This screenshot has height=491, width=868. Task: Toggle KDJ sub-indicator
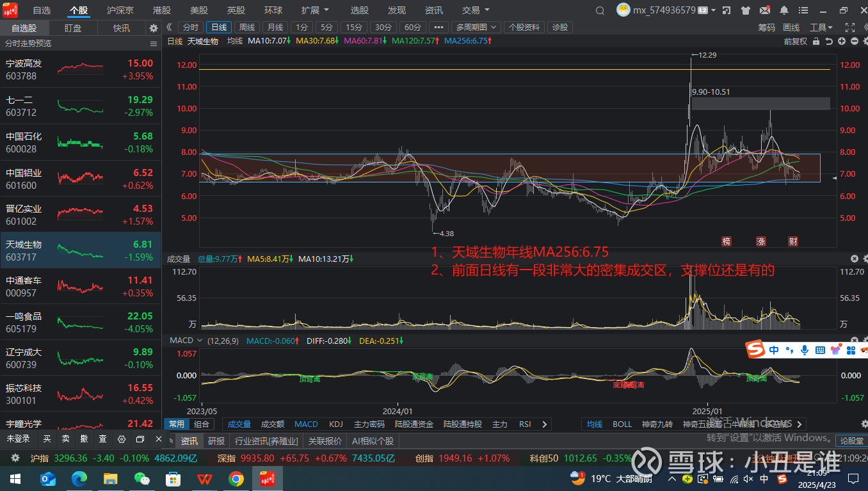[x=336, y=424]
